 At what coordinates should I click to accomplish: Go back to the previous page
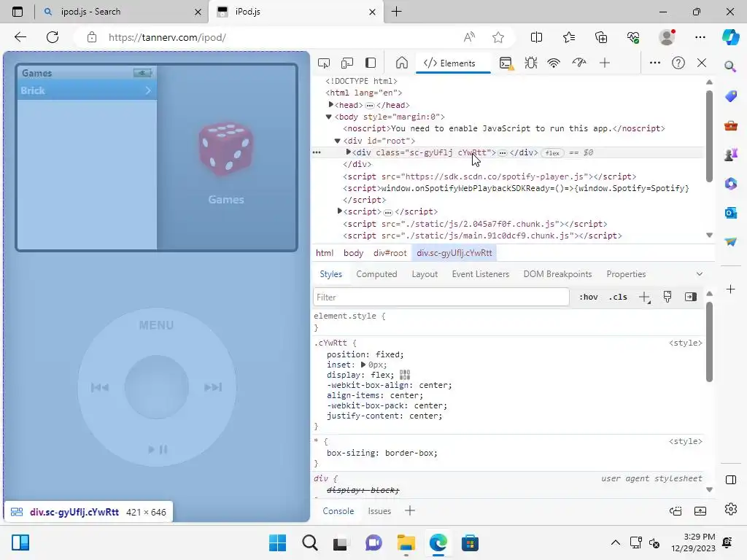[20, 37]
